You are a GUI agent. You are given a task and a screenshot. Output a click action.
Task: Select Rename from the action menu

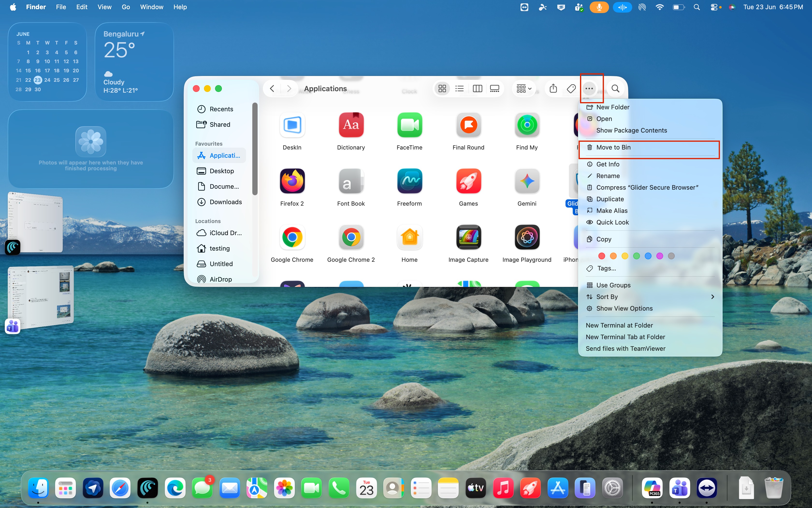[x=650, y=176]
